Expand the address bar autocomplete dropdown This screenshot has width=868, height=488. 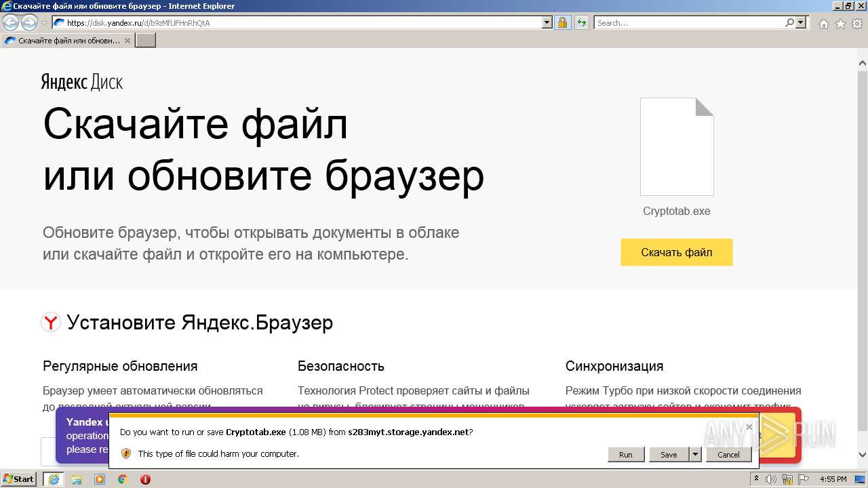click(547, 22)
